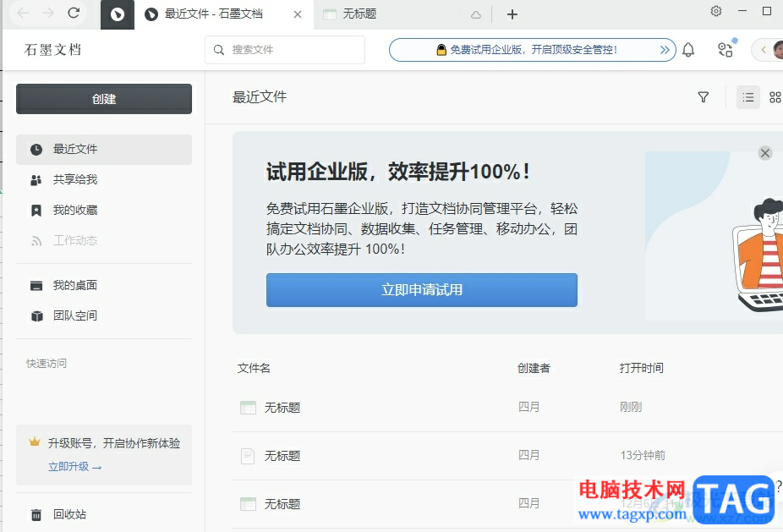Open a new tab with the plus button

(512, 14)
